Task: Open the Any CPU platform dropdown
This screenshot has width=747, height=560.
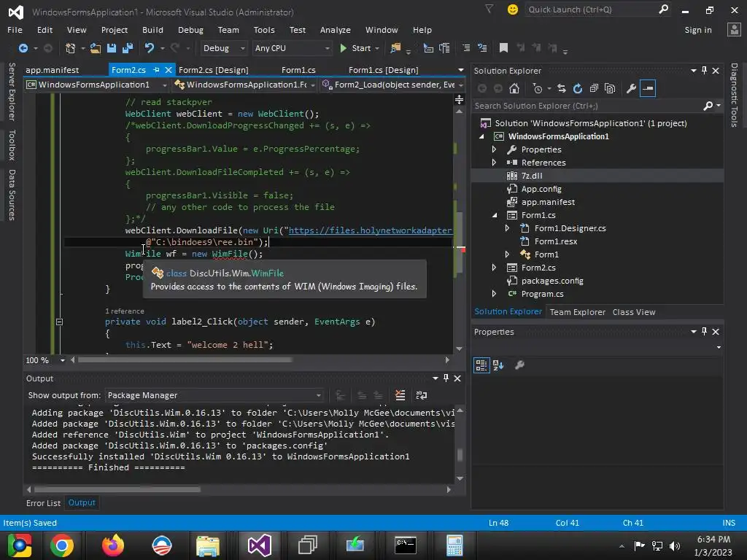Action: [292, 48]
